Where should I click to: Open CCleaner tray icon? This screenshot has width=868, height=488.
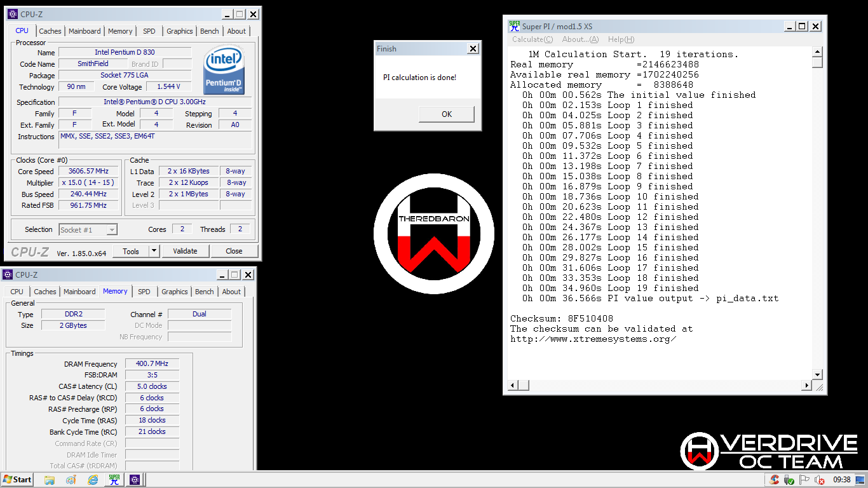[x=775, y=480]
